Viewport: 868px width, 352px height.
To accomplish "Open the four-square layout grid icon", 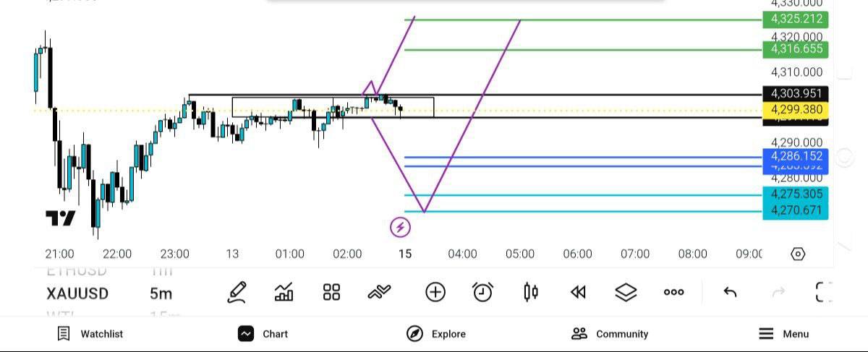I will point(331,292).
